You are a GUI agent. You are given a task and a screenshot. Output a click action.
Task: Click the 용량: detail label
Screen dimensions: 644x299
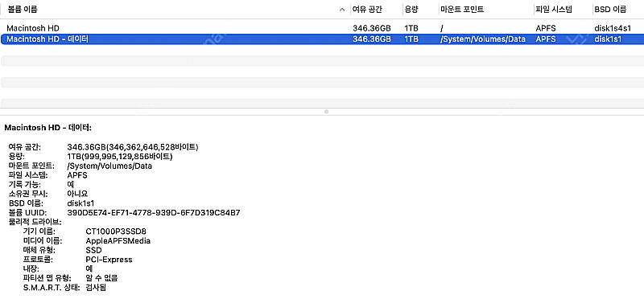16,157
